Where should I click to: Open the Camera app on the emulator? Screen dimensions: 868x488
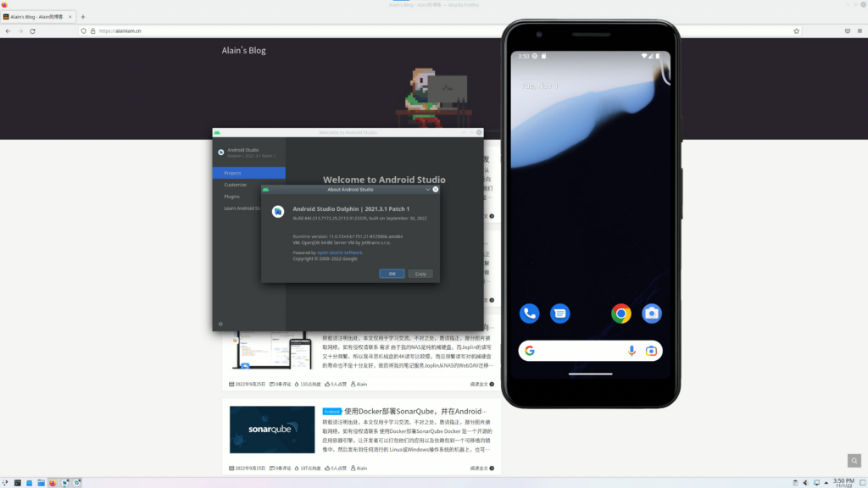click(x=652, y=313)
